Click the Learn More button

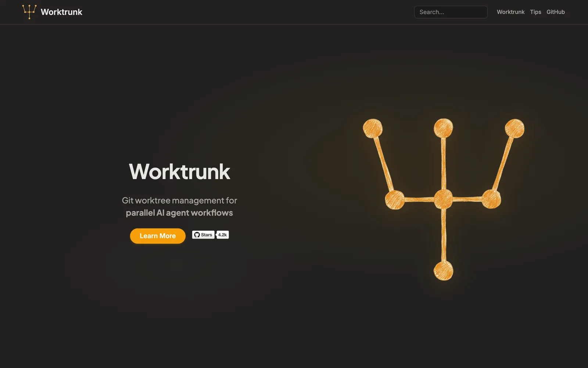click(158, 236)
